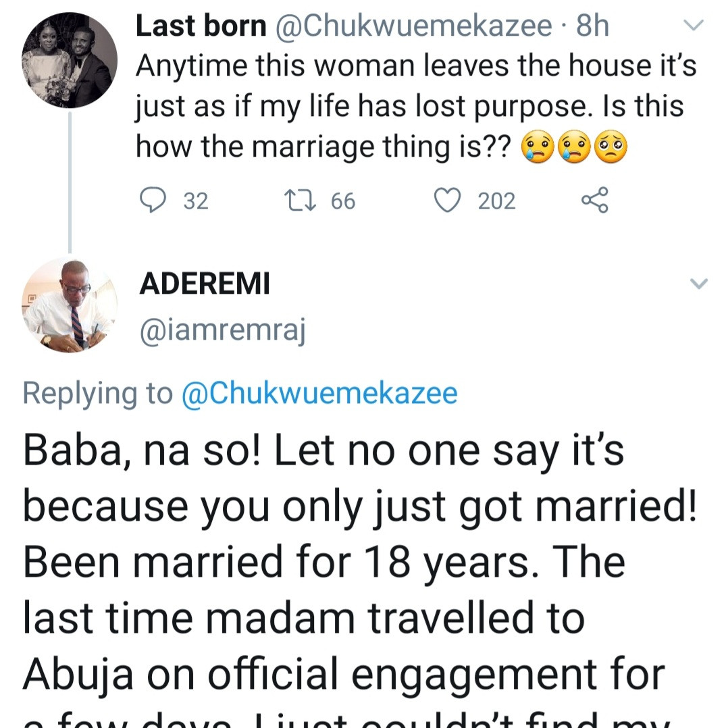Click the pleading face emoji ending the tweet
The height and width of the screenshot is (728, 728).
pyautogui.click(x=610, y=146)
